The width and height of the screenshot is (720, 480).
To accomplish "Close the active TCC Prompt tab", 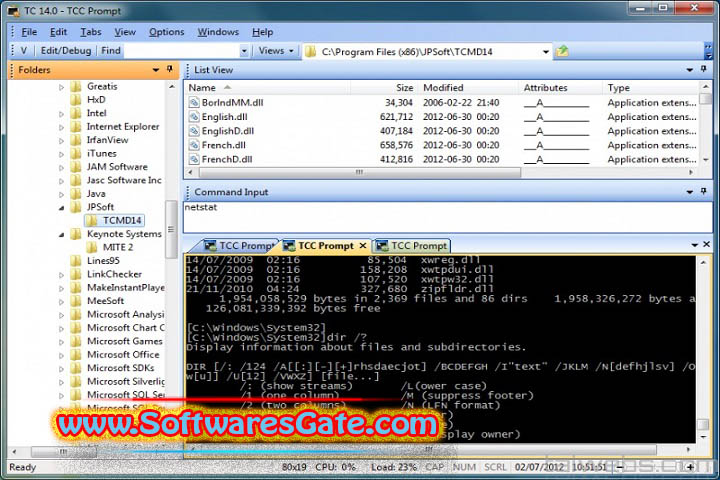I will [x=363, y=246].
